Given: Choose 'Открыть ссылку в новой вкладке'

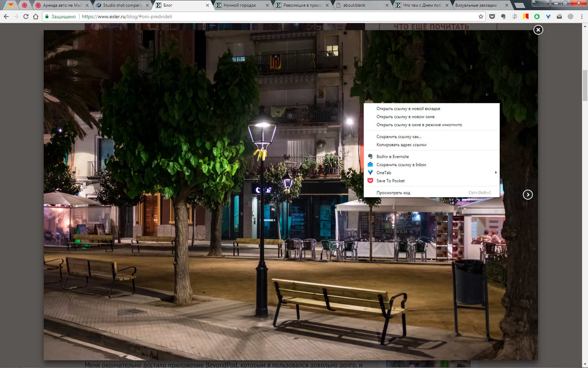Looking at the screenshot, I should tap(408, 109).
